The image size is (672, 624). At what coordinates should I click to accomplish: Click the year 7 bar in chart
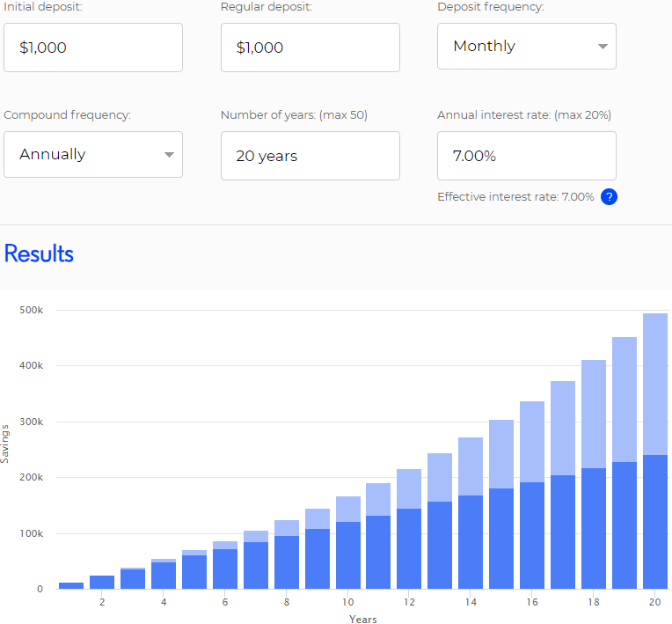256,560
